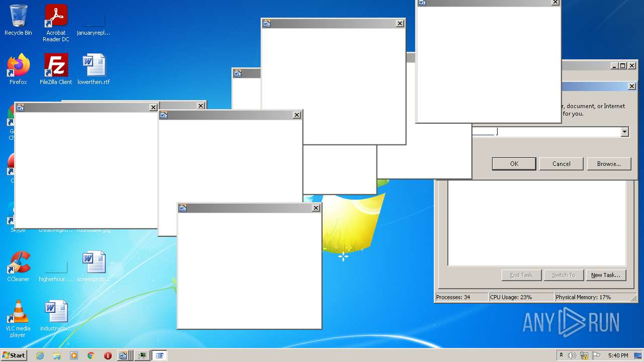Image resolution: width=644 pixels, height=362 pixels.
Task: Focus the Run dialog text input field
Action: (546, 132)
